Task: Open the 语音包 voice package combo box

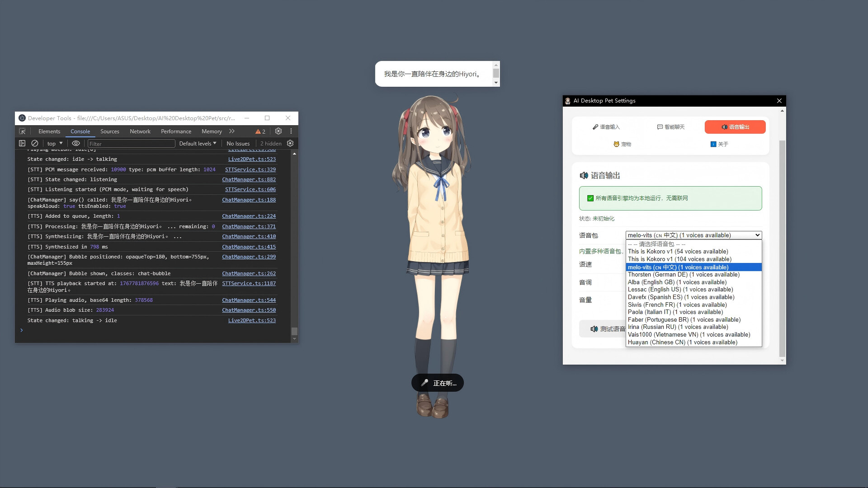Action: tap(693, 235)
